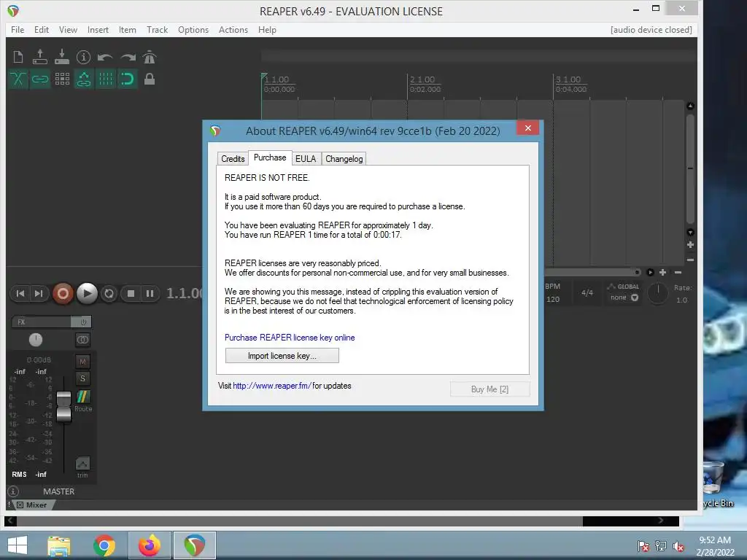Open the Help menu

(x=267, y=29)
